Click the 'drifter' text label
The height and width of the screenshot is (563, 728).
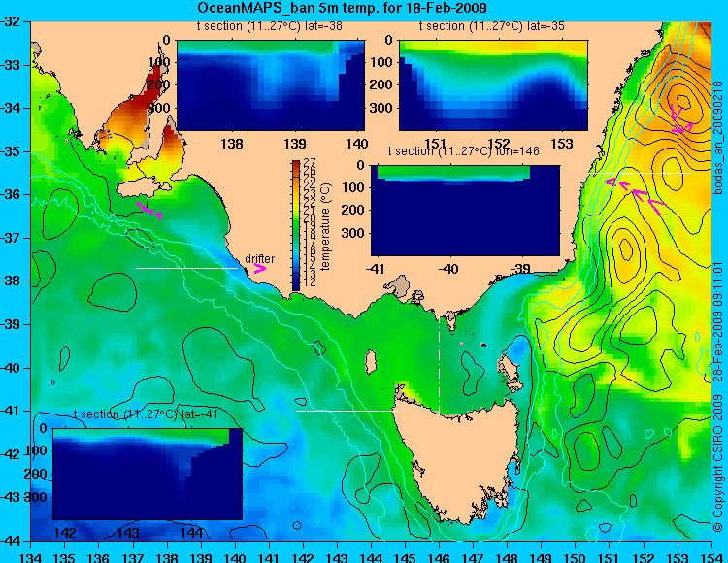[x=259, y=259]
